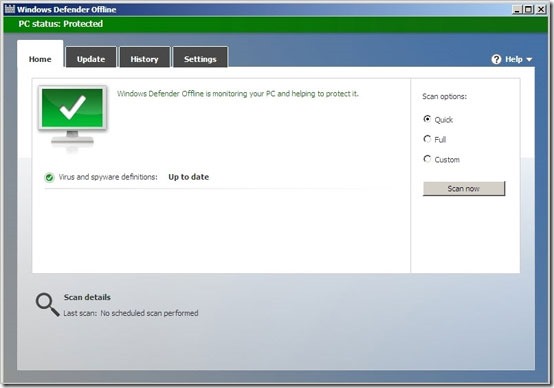Image resolution: width=554 pixels, height=388 pixels.
Task: Click the monitoring your PC status message
Action: tap(238, 94)
